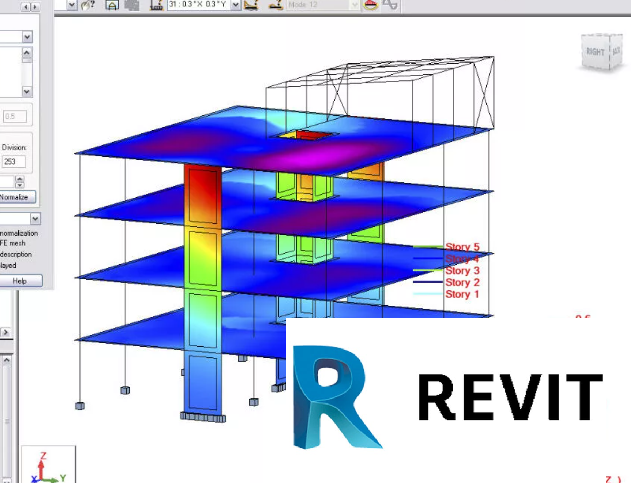The width and height of the screenshot is (631, 483).
Task: Increase value with stepper up arrow
Action: (20, 178)
